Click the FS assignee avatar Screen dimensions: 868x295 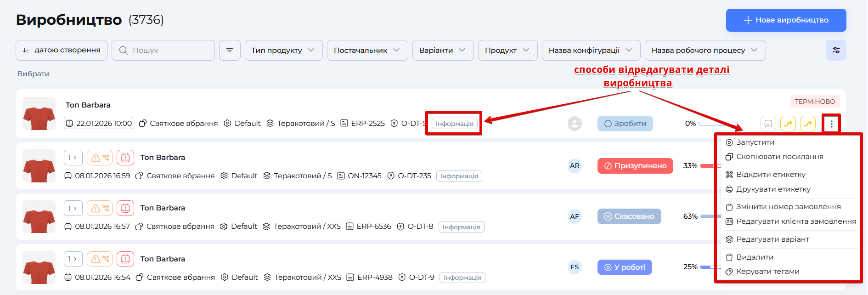pos(575,267)
